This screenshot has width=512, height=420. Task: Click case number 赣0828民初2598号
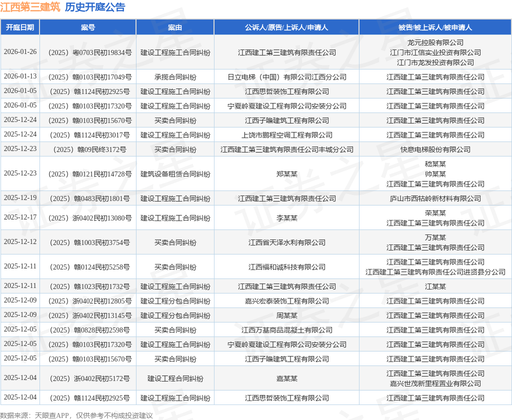click(x=90, y=330)
